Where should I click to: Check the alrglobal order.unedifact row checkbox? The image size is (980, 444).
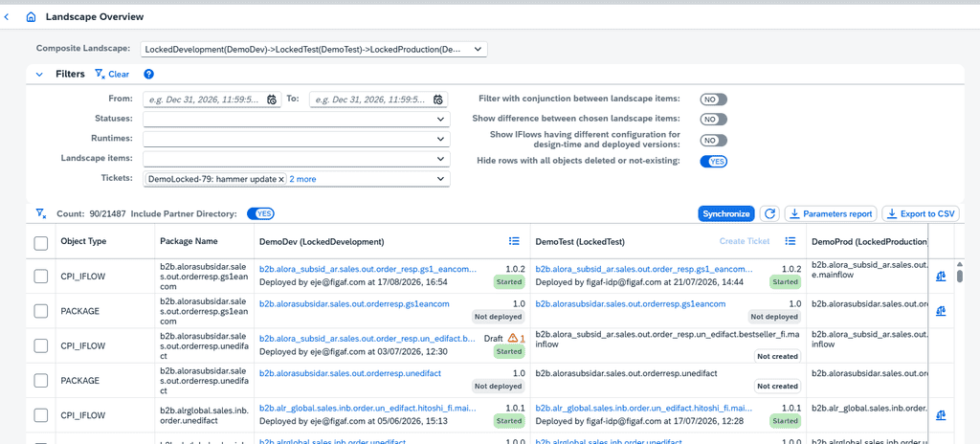[40, 415]
